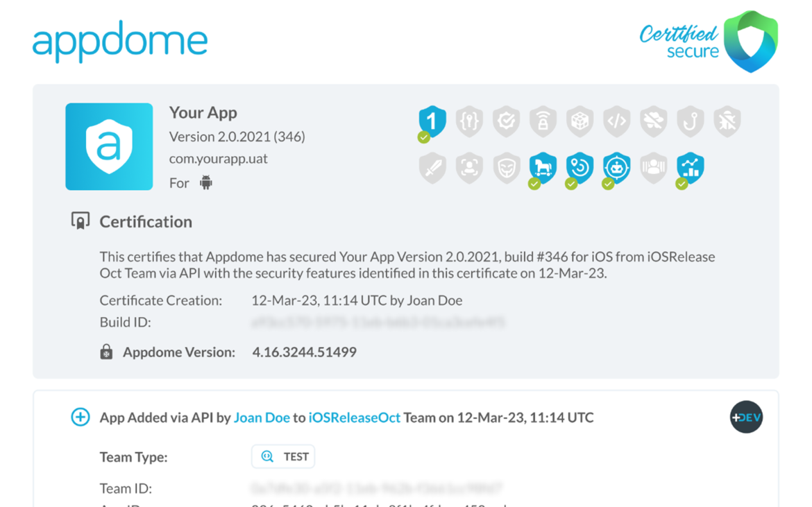Toggle the green checkmark under shield number one
812x507 pixels.
pyautogui.click(x=423, y=138)
